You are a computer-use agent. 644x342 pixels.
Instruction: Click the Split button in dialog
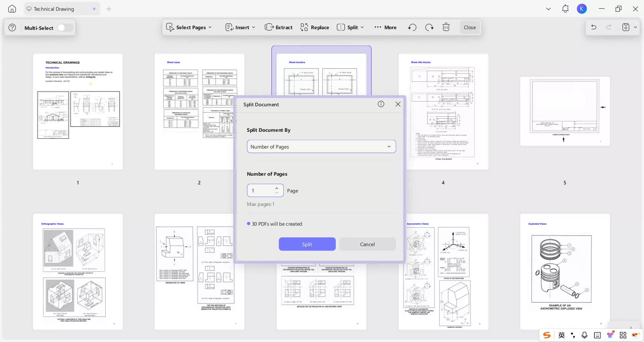(x=307, y=244)
